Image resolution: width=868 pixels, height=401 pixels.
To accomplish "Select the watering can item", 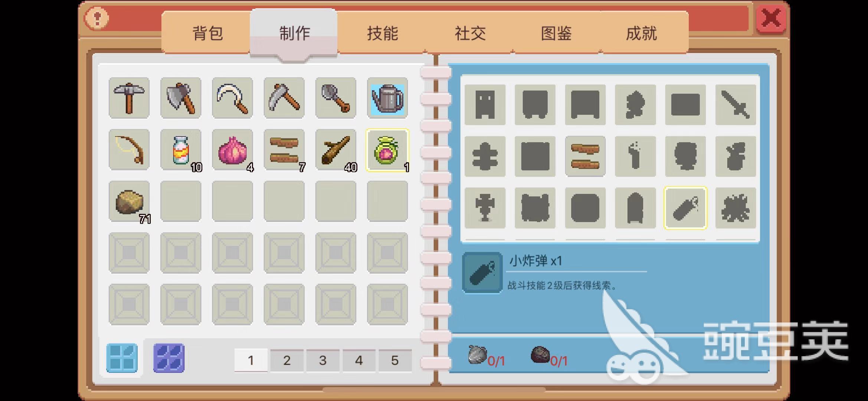I will [x=387, y=98].
